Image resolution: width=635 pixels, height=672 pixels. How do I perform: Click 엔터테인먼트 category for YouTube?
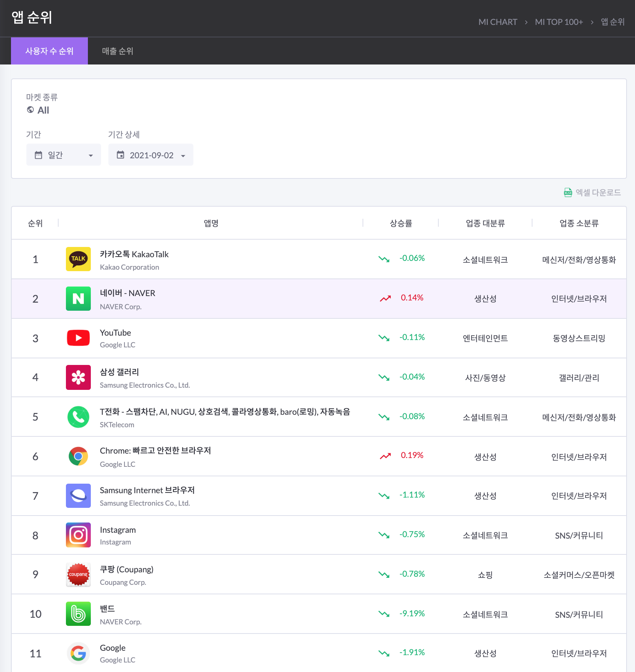point(485,338)
